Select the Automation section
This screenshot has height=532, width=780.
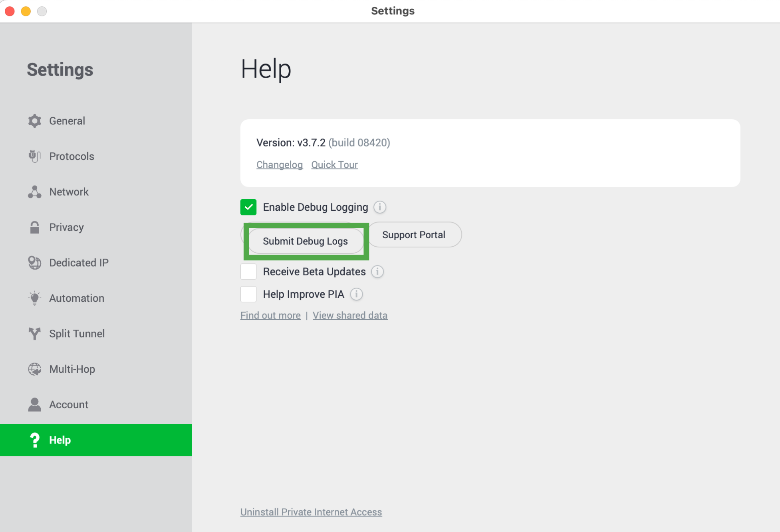click(x=96, y=298)
